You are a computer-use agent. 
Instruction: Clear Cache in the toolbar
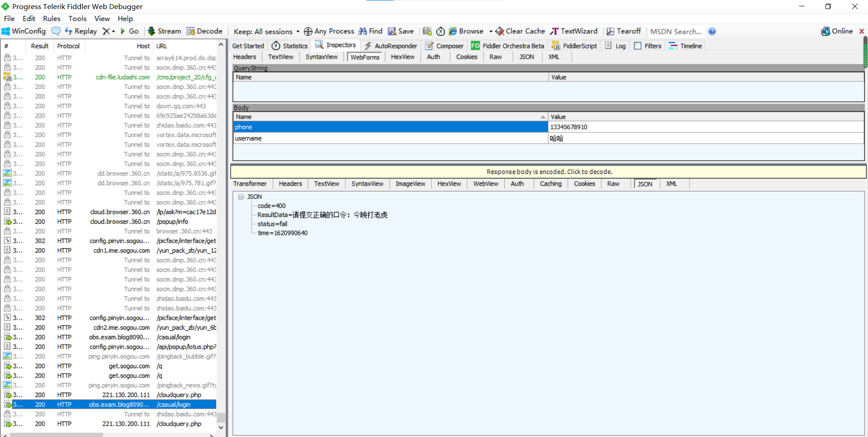tap(520, 31)
